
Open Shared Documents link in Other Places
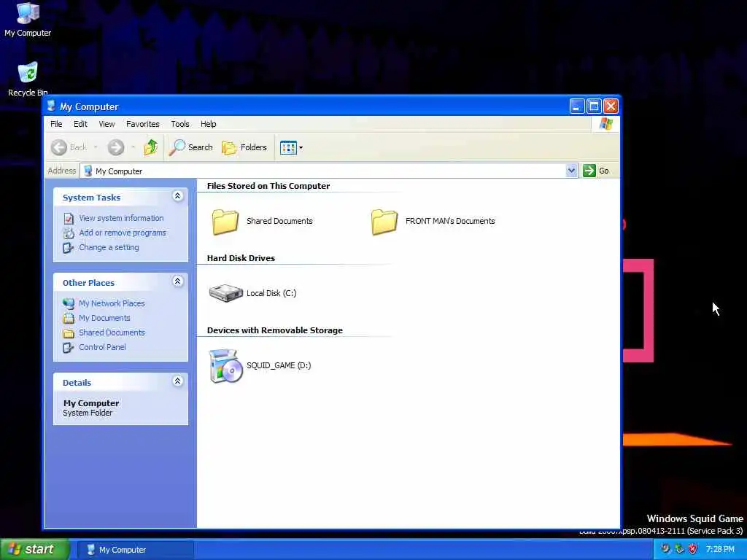pyautogui.click(x=112, y=332)
